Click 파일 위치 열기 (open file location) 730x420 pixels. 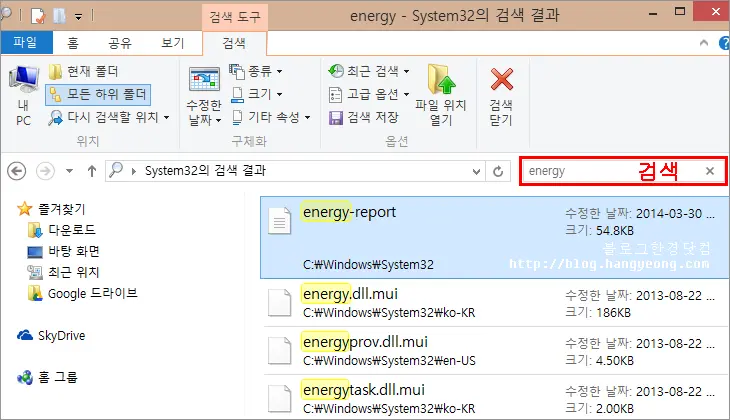point(441,96)
